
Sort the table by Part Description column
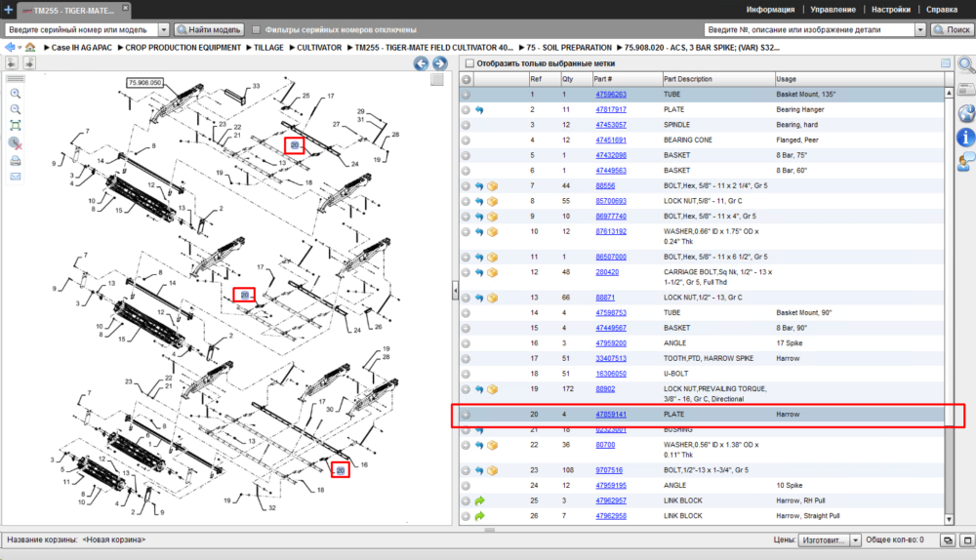coord(717,79)
